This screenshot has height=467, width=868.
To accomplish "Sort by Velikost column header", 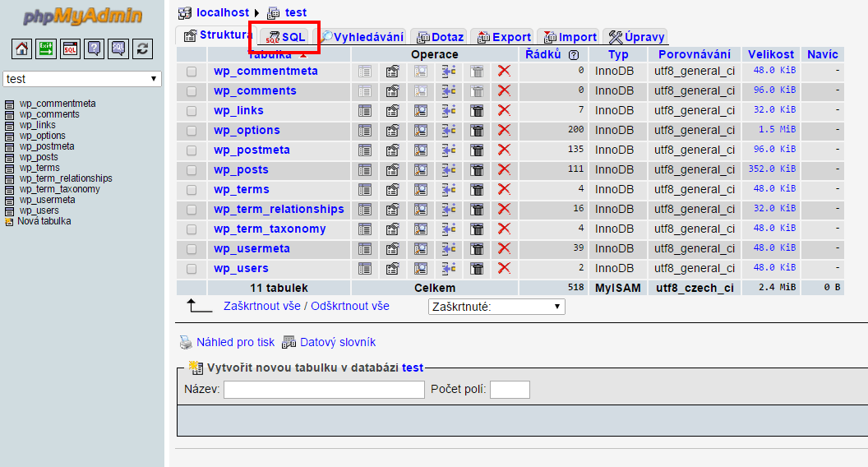I will coord(770,54).
